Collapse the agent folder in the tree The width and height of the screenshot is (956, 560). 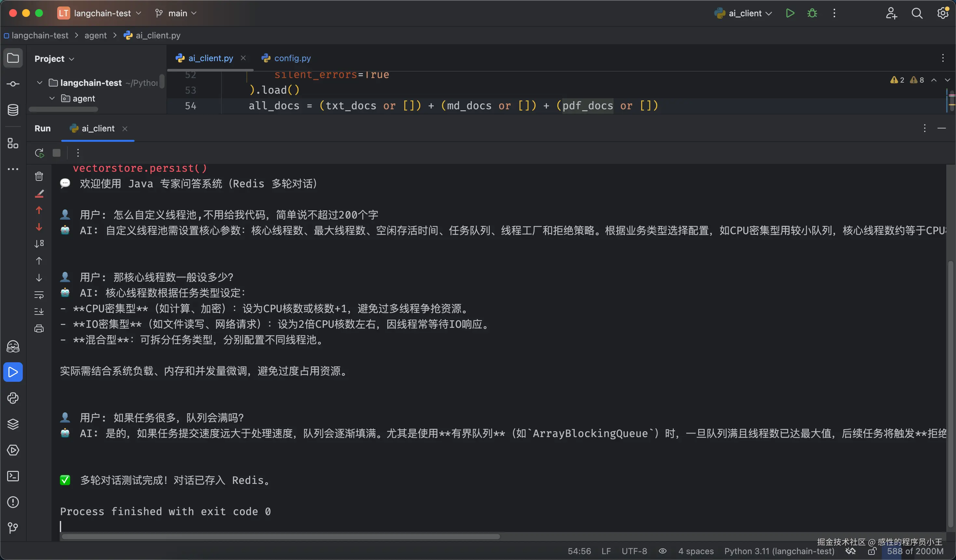click(x=52, y=98)
